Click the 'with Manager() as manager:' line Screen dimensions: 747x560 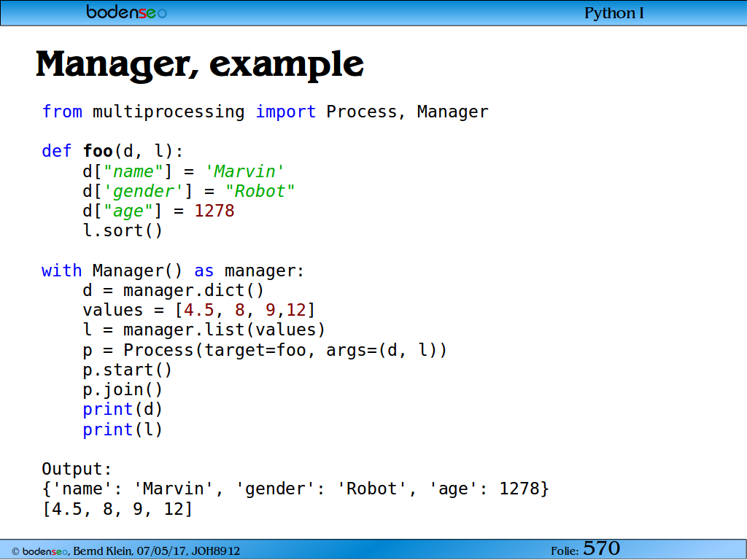point(173,271)
